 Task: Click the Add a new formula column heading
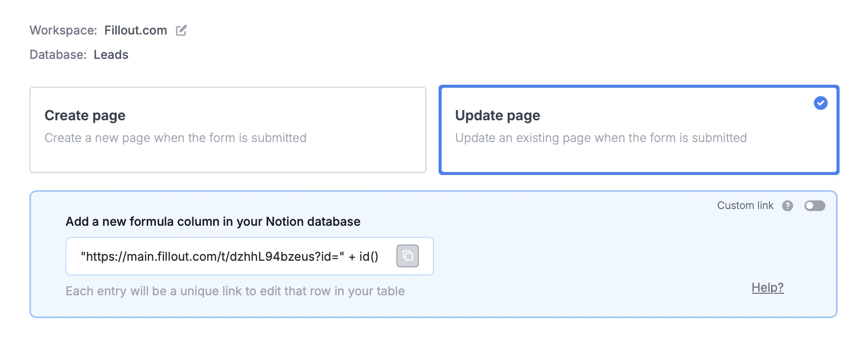(213, 222)
